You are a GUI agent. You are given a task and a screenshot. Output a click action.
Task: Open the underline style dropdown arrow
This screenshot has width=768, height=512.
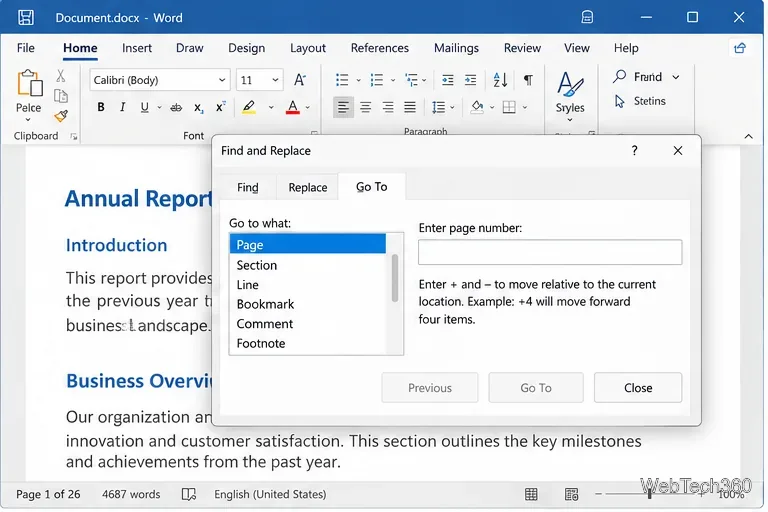[x=159, y=107]
